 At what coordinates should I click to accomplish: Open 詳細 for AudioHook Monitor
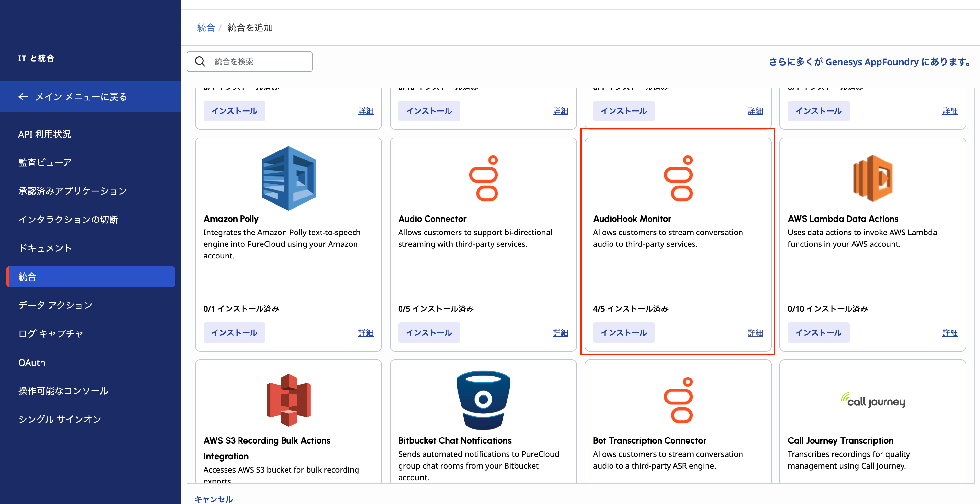[x=755, y=333]
